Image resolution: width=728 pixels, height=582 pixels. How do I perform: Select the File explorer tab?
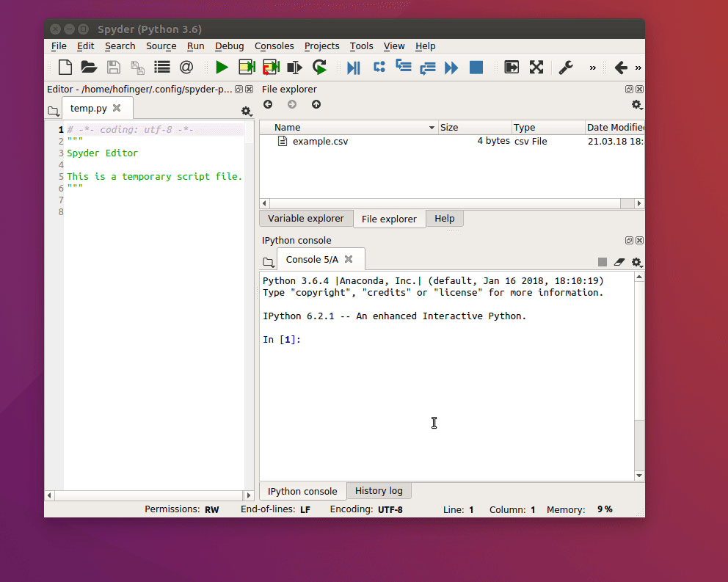coord(389,219)
